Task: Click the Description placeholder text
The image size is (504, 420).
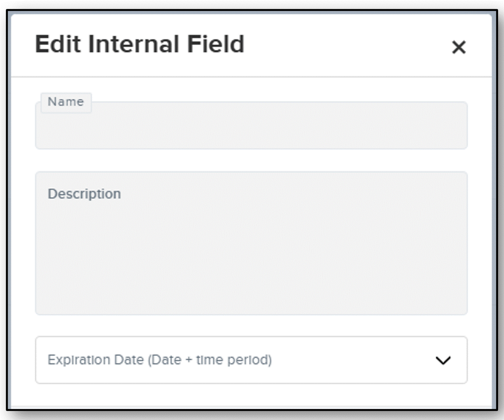Action: pyautogui.click(x=84, y=194)
